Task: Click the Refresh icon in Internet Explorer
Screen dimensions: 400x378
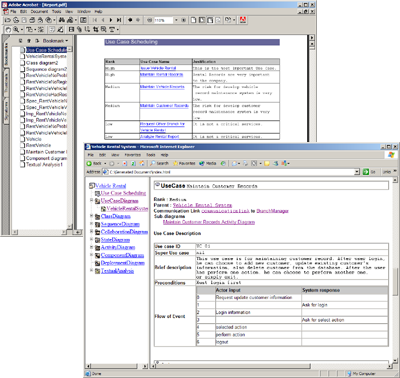Action: pos(133,163)
